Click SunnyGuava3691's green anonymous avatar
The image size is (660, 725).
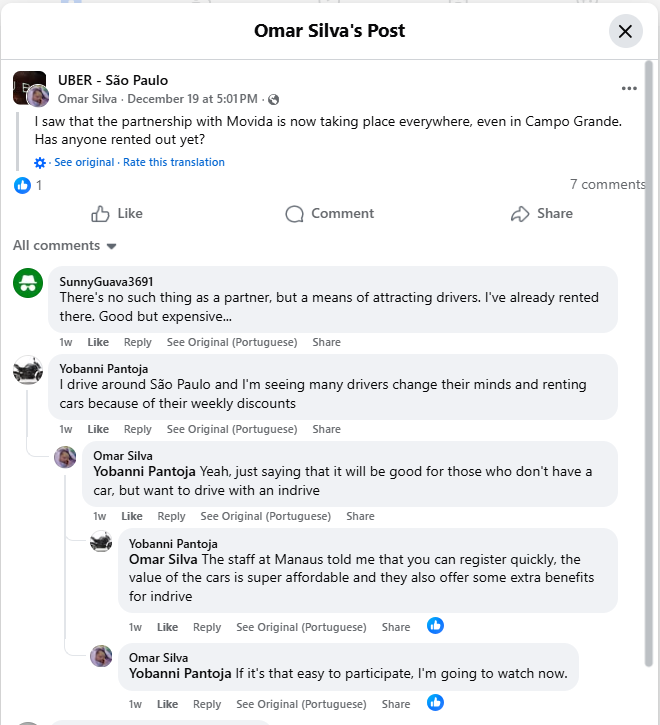(28, 283)
